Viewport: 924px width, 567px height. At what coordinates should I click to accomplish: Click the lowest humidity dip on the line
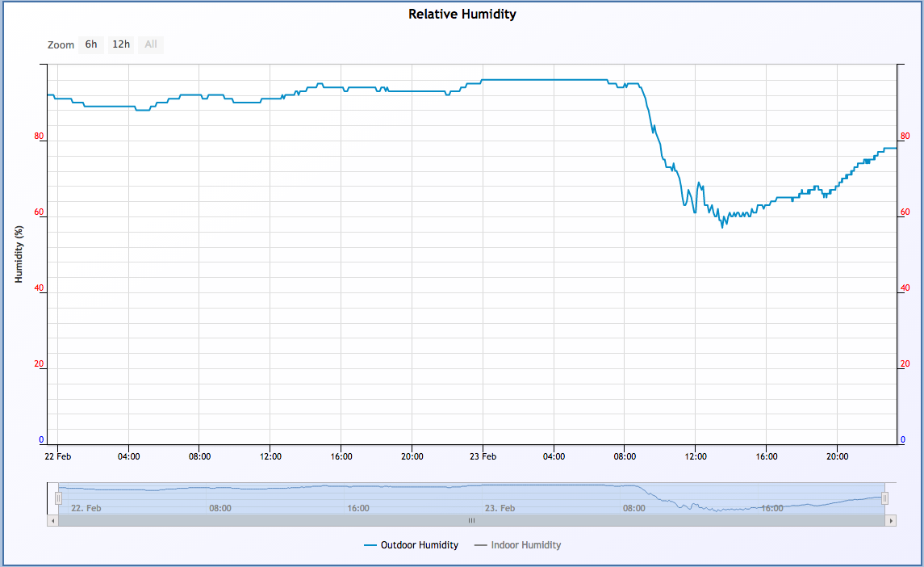coord(722,227)
